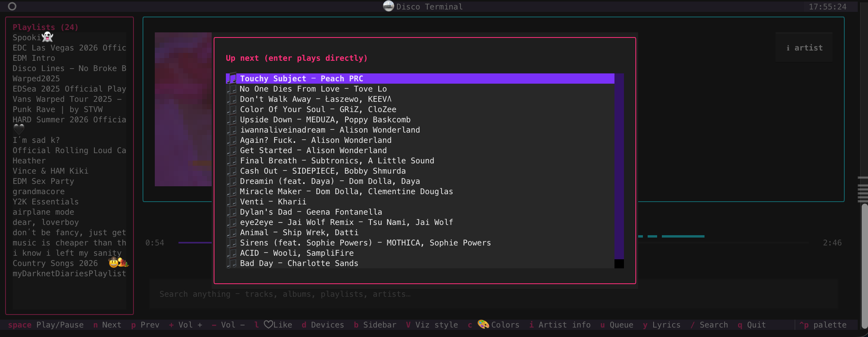The image size is (868, 337).
Task: Click the disco ball icon in title bar
Action: point(389,6)
